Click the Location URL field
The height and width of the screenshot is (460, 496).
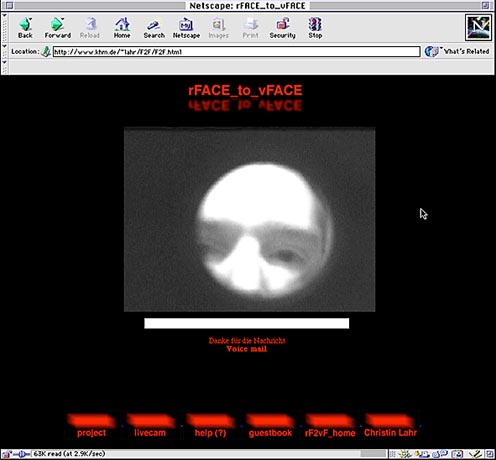click(236, 52)
